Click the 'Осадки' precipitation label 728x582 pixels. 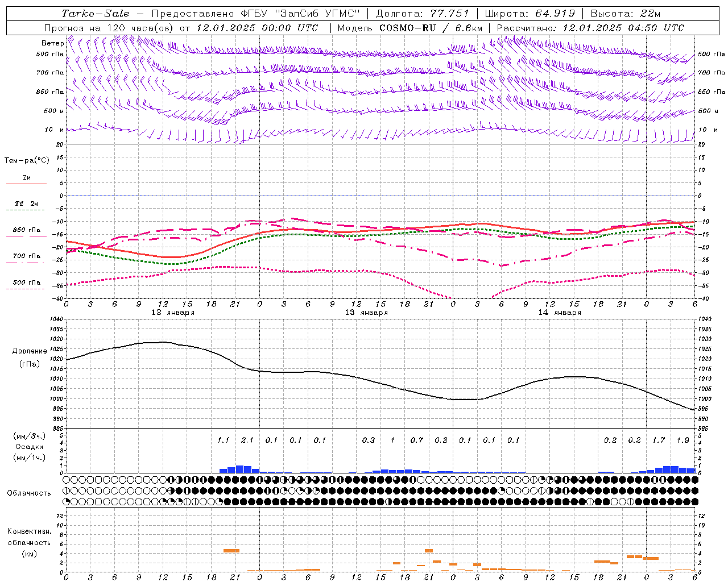(x=29, y=447)
